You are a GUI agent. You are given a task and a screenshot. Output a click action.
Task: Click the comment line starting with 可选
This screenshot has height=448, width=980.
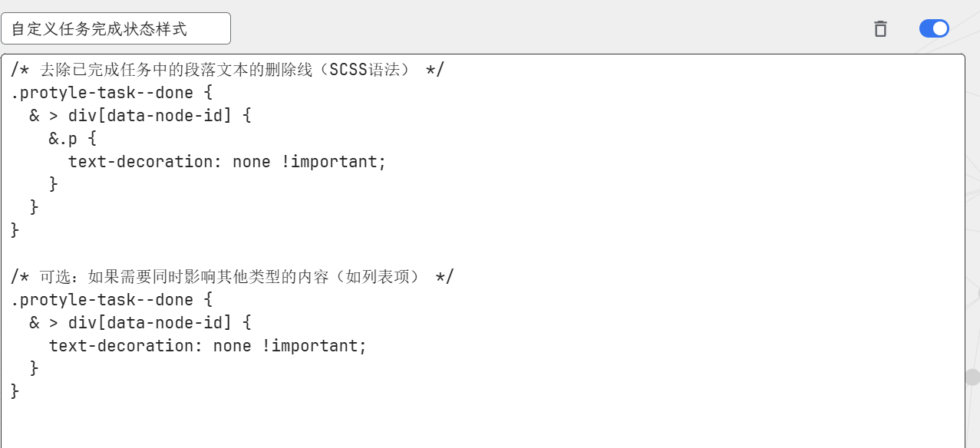point(230,276)
